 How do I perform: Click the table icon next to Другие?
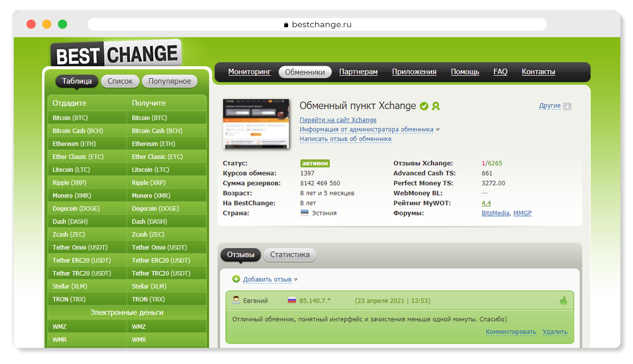(x=567, y=106)
